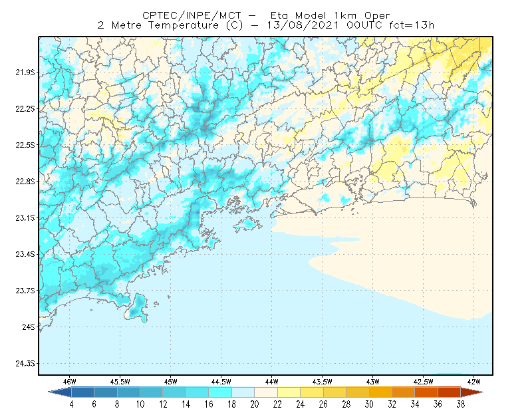Select the colorbar value '16'
Image resolution: width=532 pixels, height=411 pixels.
[x=209, y=404]
